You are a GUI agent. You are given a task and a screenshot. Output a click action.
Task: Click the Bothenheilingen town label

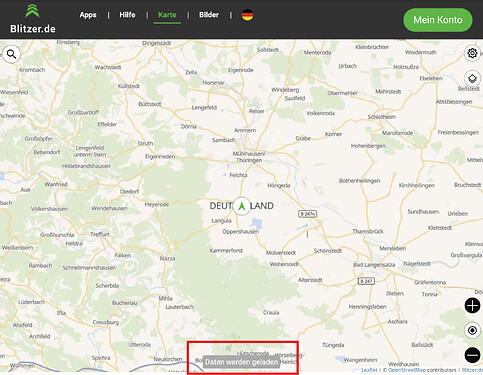click(x=359, y=181)
